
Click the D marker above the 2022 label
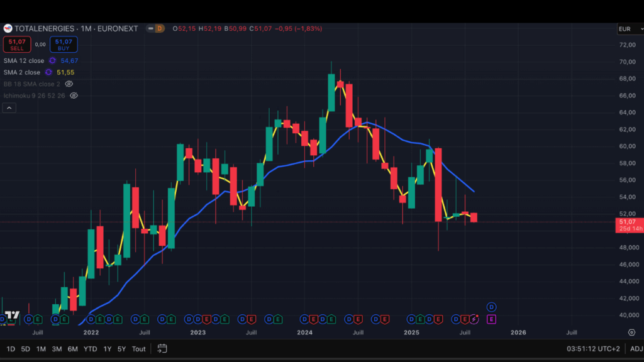(91, 319)
